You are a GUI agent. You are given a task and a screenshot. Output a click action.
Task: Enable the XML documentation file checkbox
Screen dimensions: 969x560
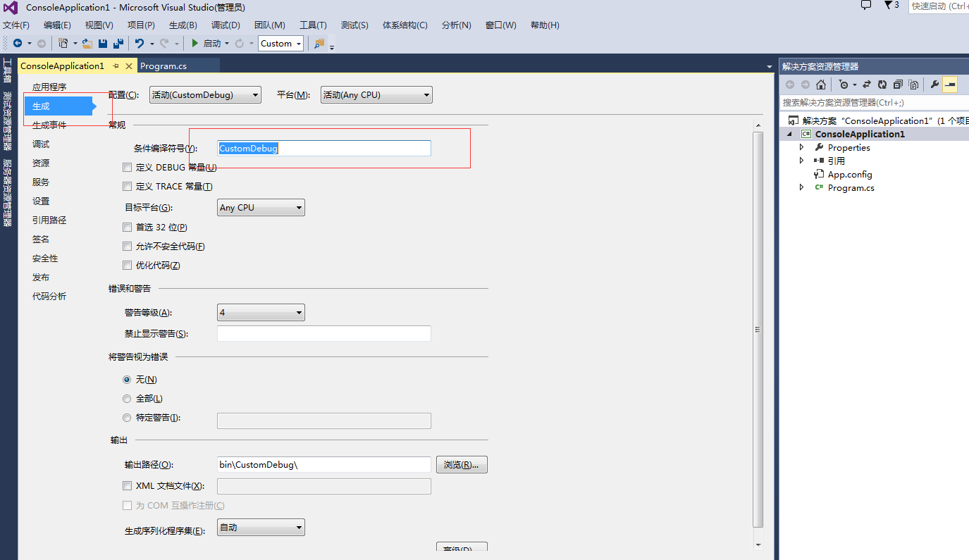click(127, 486)
